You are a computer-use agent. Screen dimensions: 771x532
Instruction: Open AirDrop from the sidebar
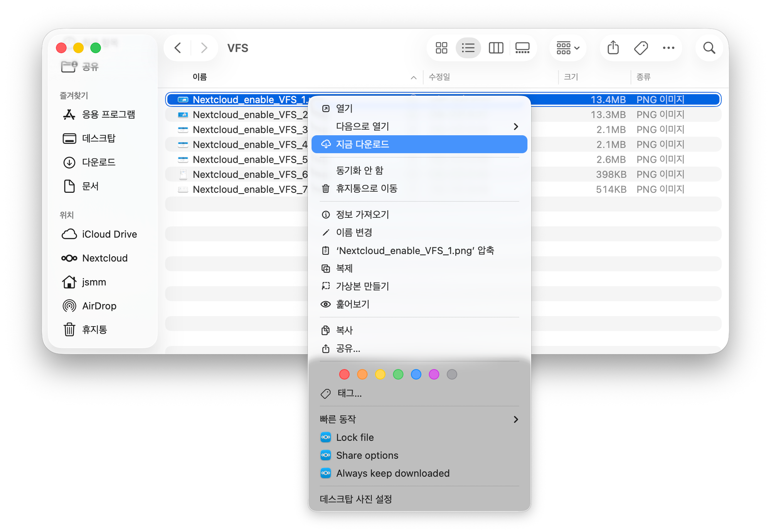99,306
